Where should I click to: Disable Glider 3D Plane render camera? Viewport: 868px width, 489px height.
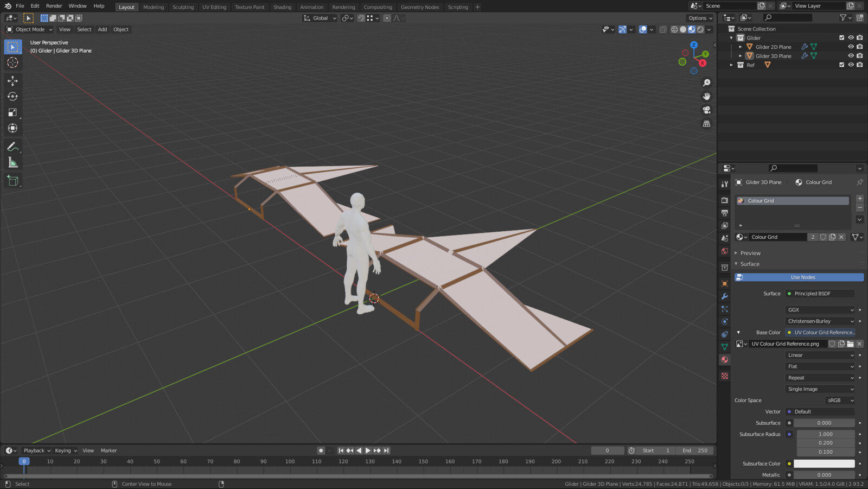tap(860, 56)
